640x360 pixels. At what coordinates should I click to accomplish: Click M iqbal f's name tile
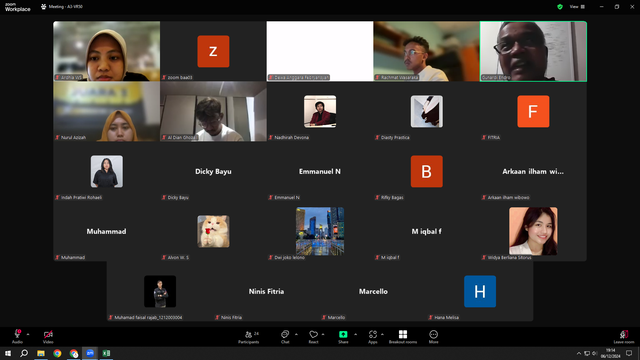[427, 231]
